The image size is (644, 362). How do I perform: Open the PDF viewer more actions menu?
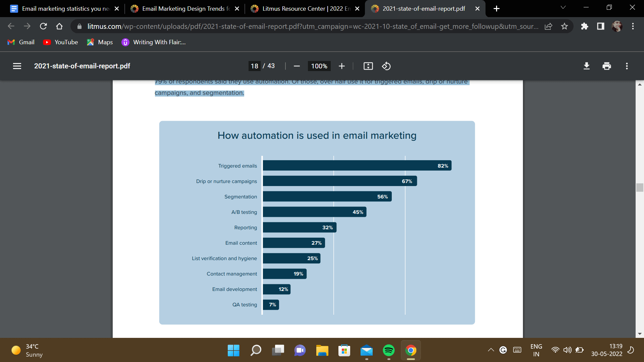627,66
